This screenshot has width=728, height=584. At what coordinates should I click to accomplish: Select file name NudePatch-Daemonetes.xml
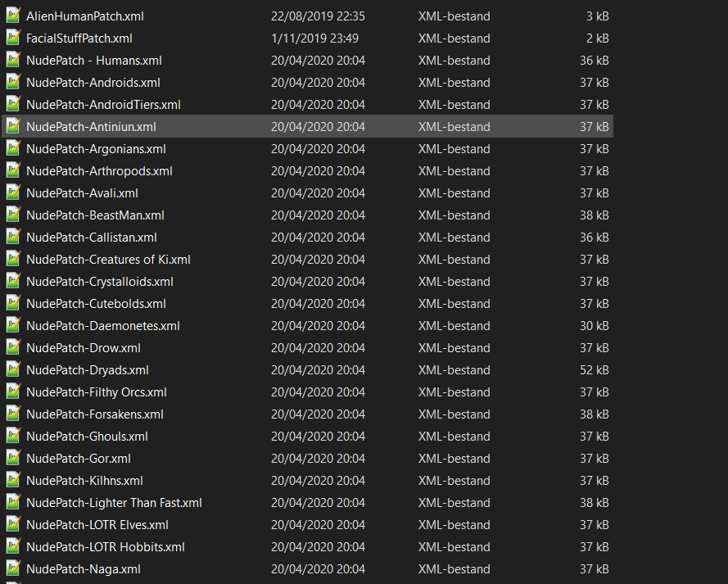(x=103, y=326)
